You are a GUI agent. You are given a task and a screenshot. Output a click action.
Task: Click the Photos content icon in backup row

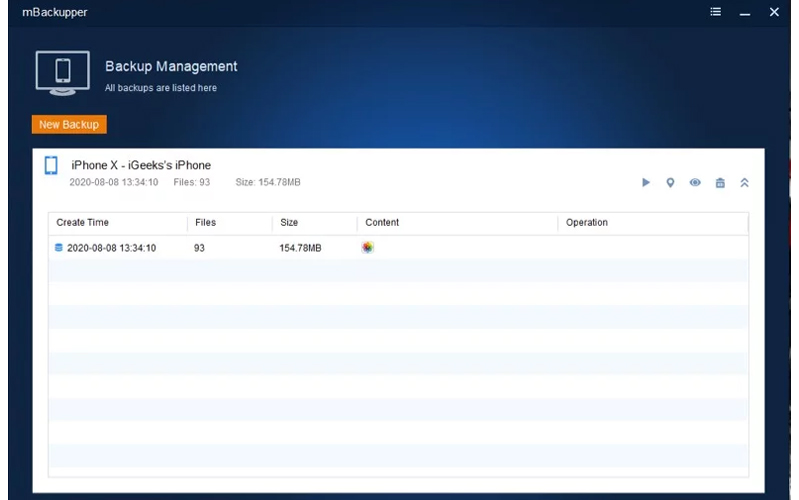pos(367,248)
